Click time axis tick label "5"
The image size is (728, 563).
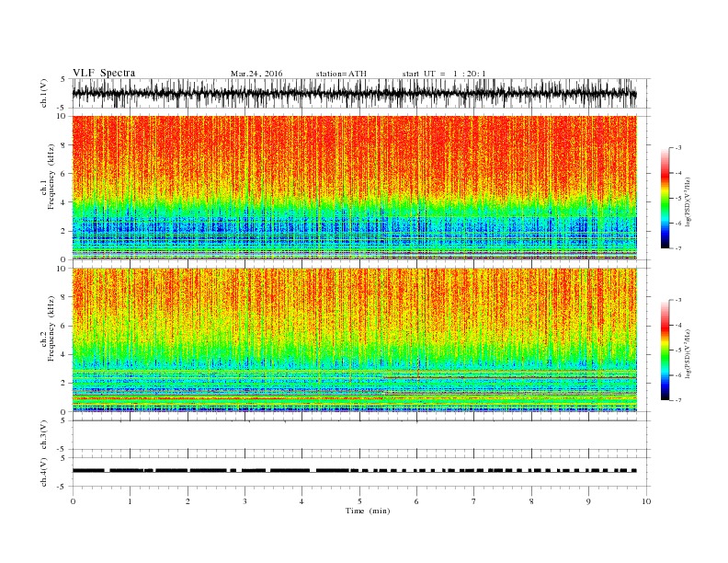(359, 501)
